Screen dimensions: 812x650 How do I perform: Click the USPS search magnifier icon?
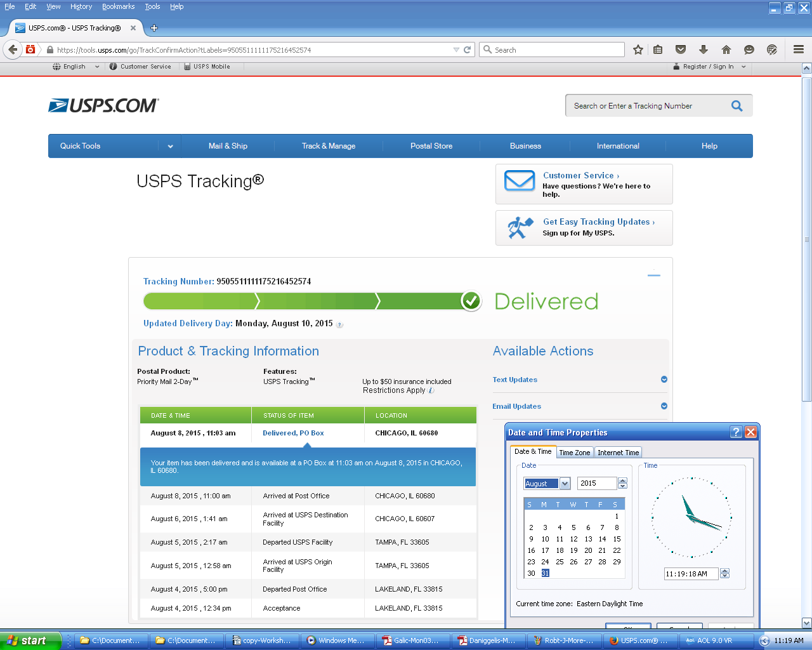point(737,106)
